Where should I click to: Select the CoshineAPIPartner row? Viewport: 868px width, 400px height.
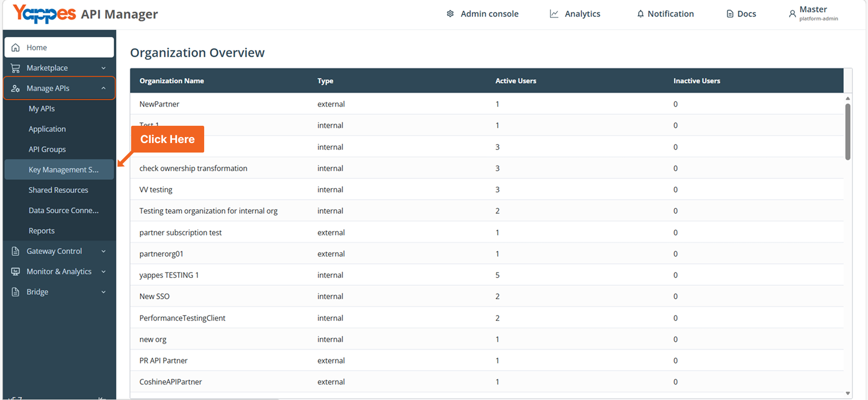(x=486, y=382)
